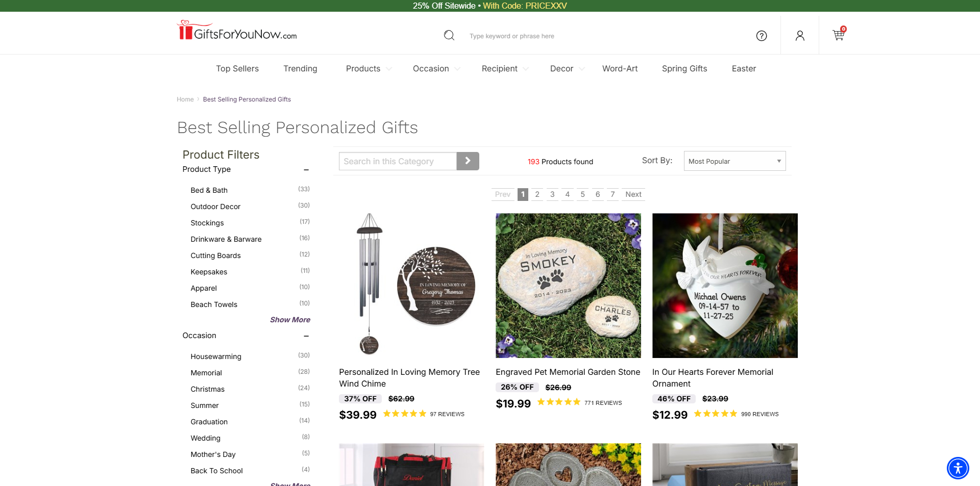This screenshot has width=980, height=486.
Task: Click the search magnifier icon
Action: (x=449, y=35)
